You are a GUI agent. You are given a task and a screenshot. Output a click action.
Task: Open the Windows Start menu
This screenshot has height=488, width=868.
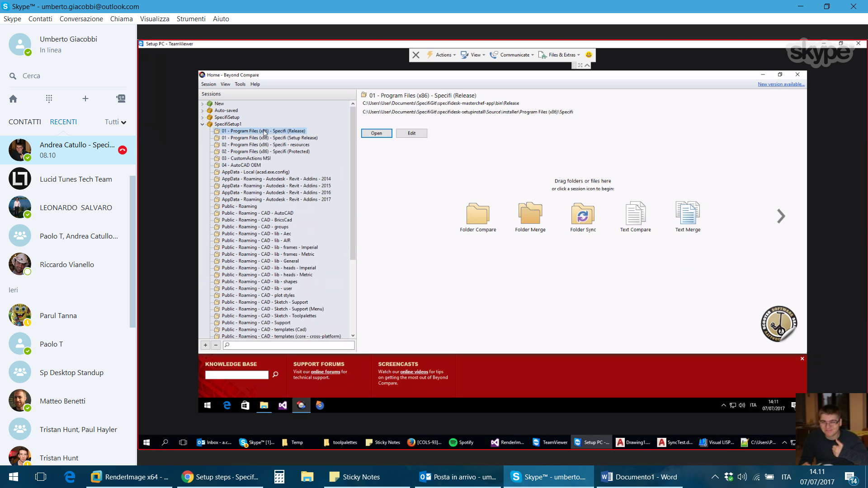pos(13,477)
